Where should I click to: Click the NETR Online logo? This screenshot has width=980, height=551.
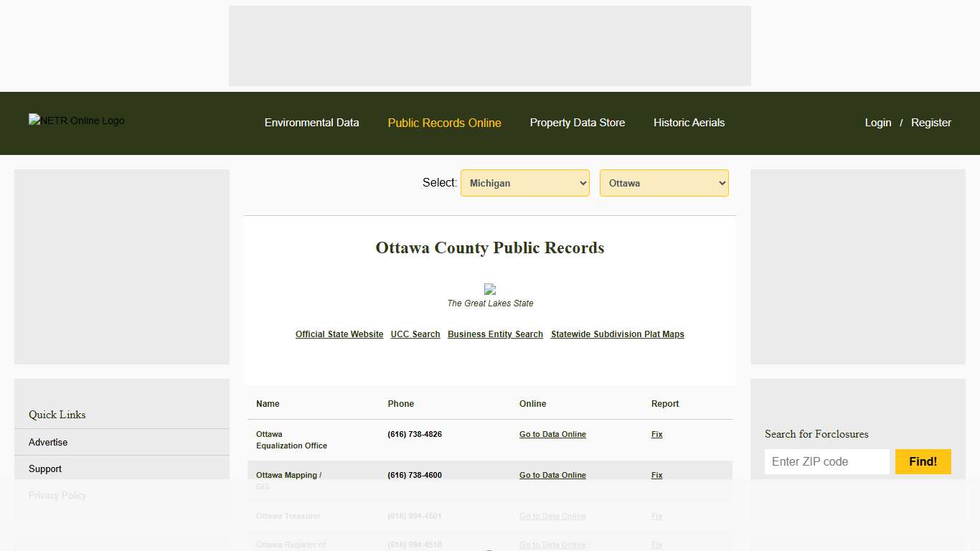pos(76,121)
